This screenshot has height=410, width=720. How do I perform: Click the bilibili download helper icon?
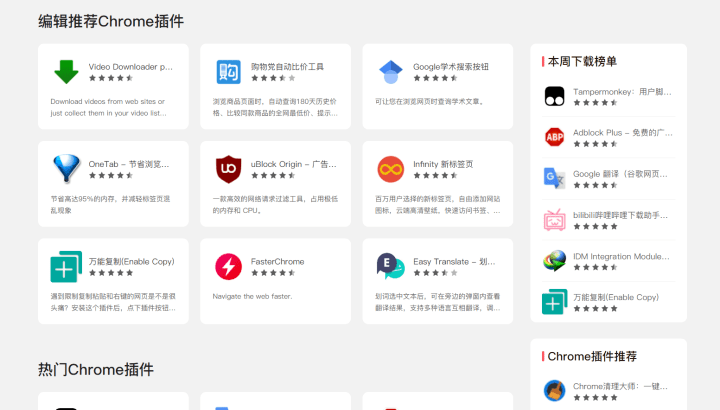pyautogui.click(x=554, y=219)
